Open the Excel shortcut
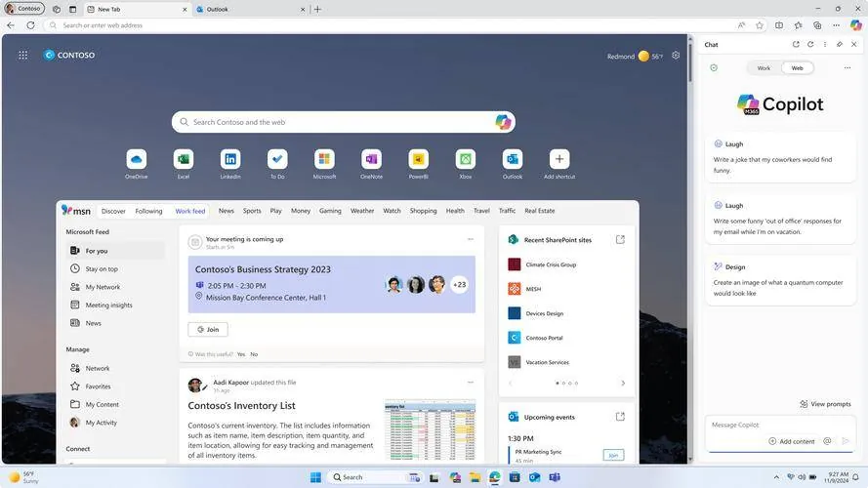 [x=184, y=159]
